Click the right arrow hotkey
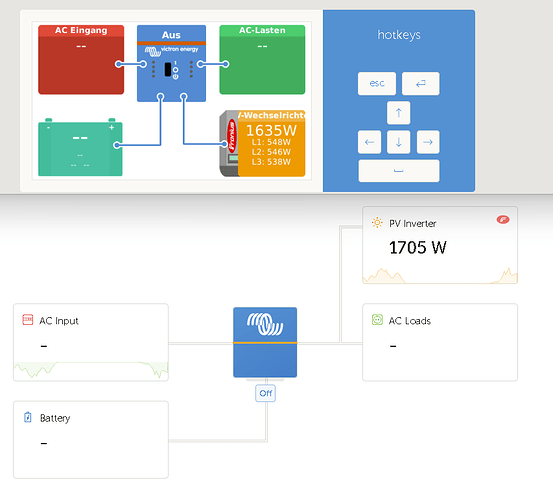This screenshot has height=500, width=553. [x=428, y=142]
